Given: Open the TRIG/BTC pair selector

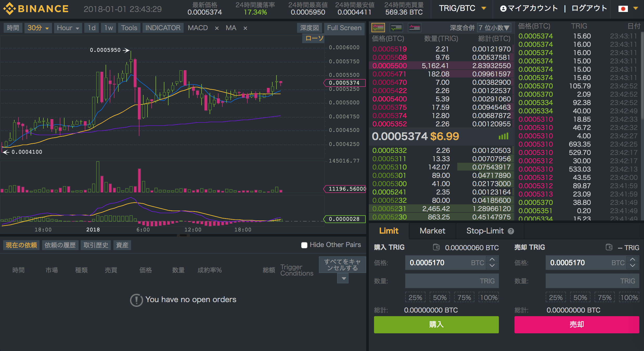Looking at the screenshot, I should pyautogui.click(x=462, y=8).
